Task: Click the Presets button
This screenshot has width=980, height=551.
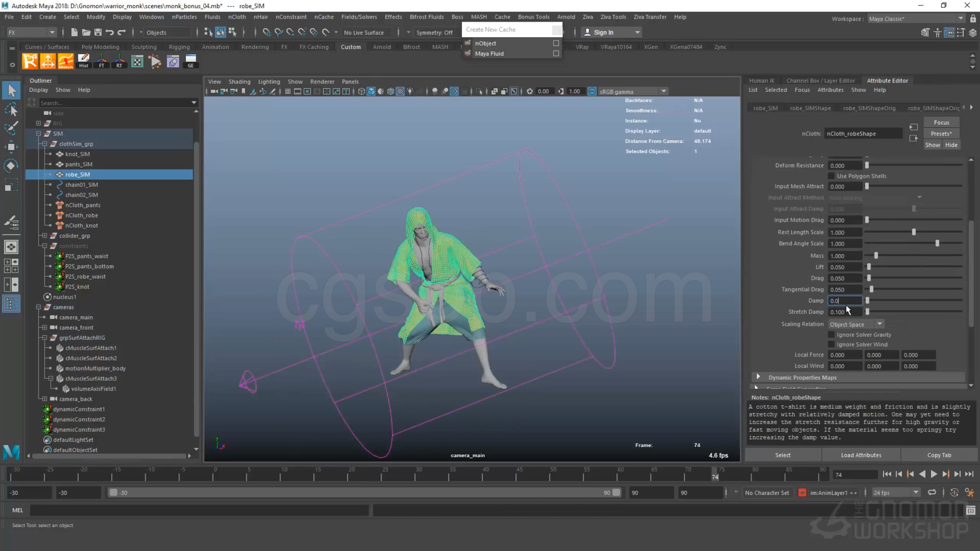Action: [941, 134]
